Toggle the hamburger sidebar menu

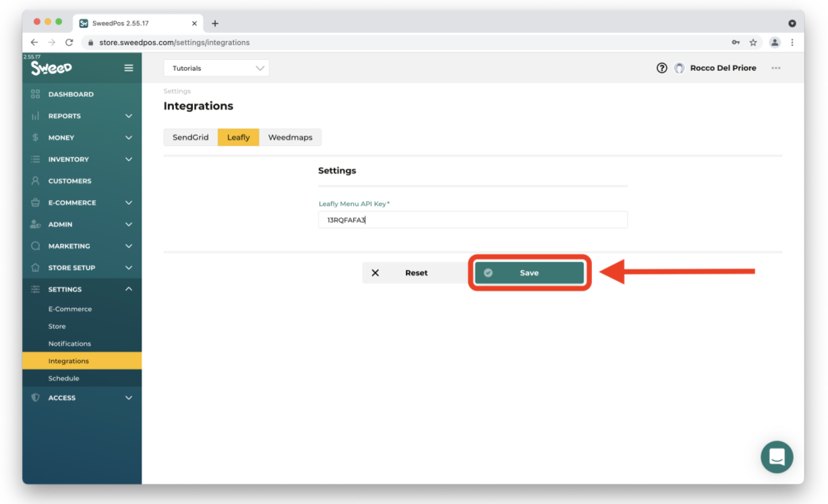129,68
